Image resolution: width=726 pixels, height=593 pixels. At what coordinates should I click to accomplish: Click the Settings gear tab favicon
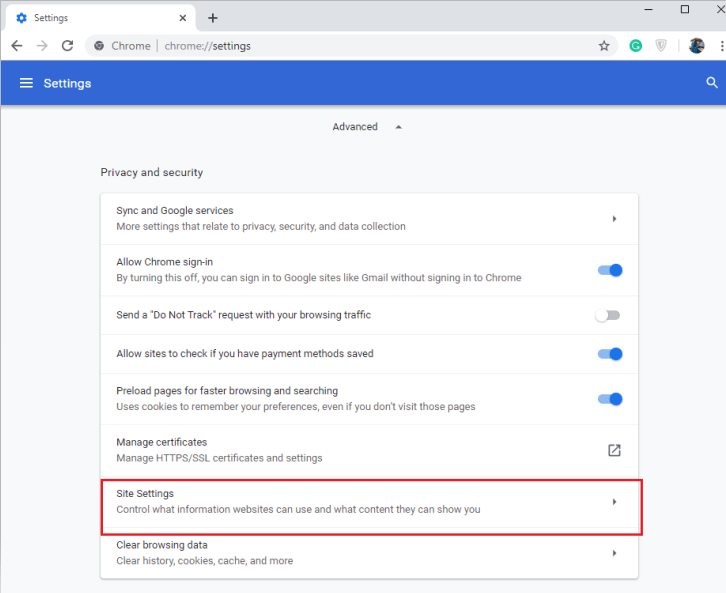point(21,18)
